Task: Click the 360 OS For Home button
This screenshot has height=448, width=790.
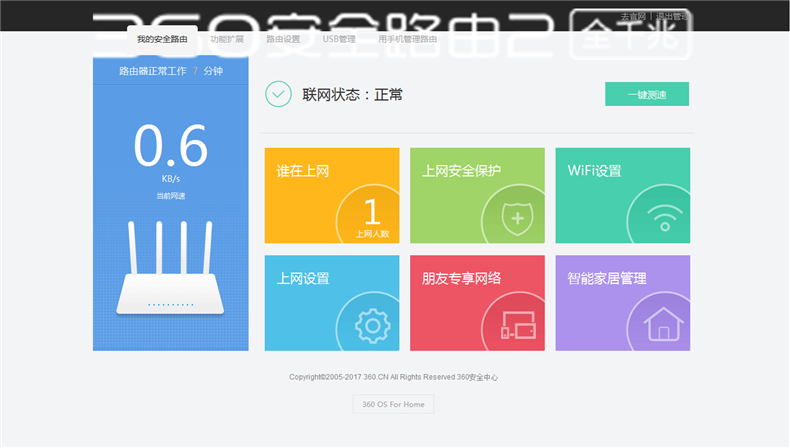Action: (x=393, y=404)
